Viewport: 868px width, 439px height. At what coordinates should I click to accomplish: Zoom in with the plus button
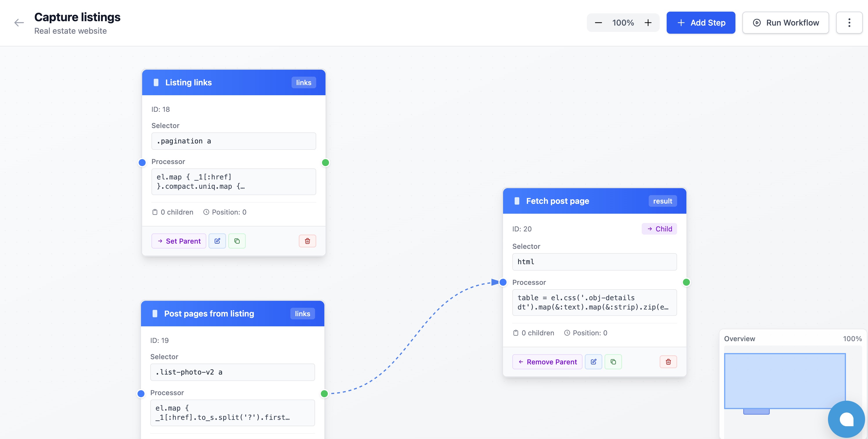648,23
